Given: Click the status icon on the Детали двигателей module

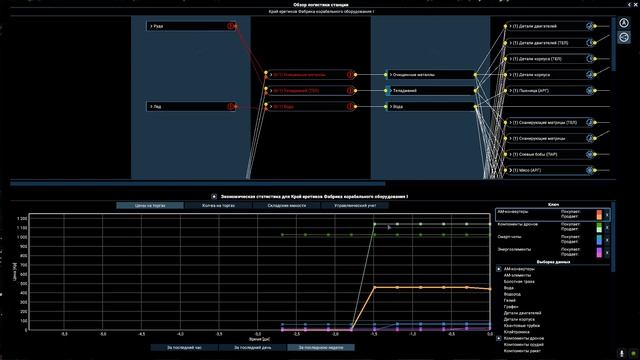Looking at the screenshot, I should (x=589, y=26).
